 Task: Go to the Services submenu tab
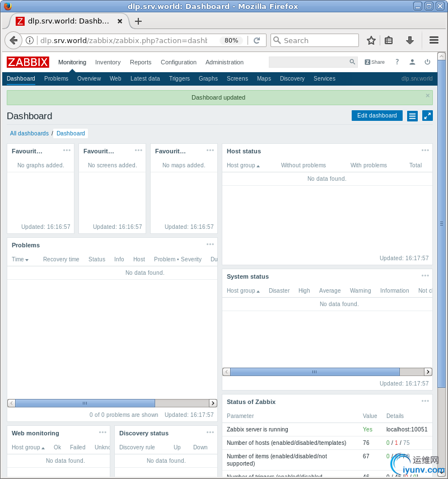coord(324,78)
